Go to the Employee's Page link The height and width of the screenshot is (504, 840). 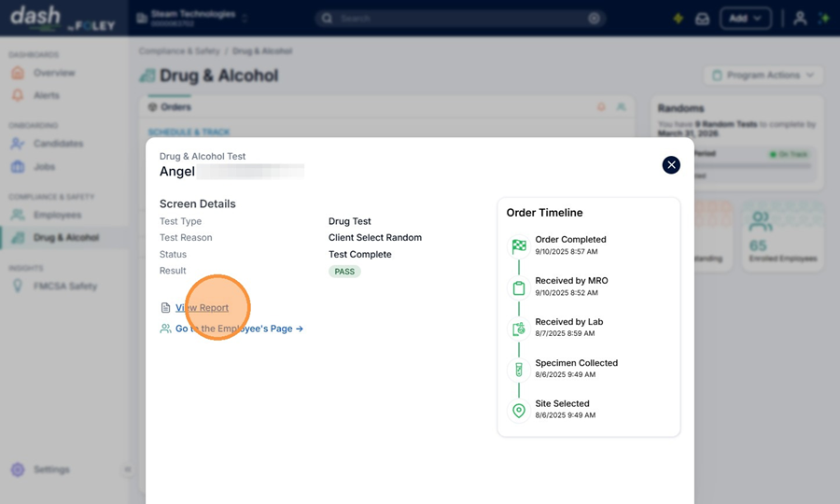(239, 329)
